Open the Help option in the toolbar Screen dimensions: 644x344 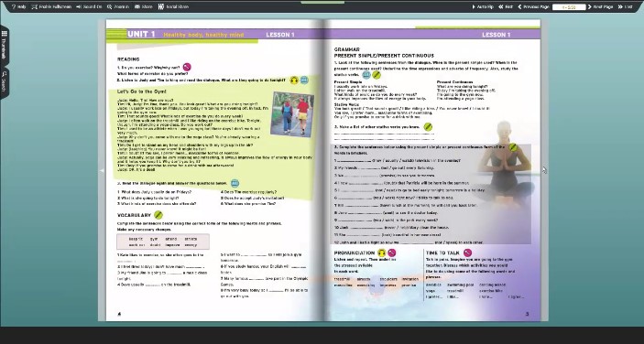click(x=18, y=6)
